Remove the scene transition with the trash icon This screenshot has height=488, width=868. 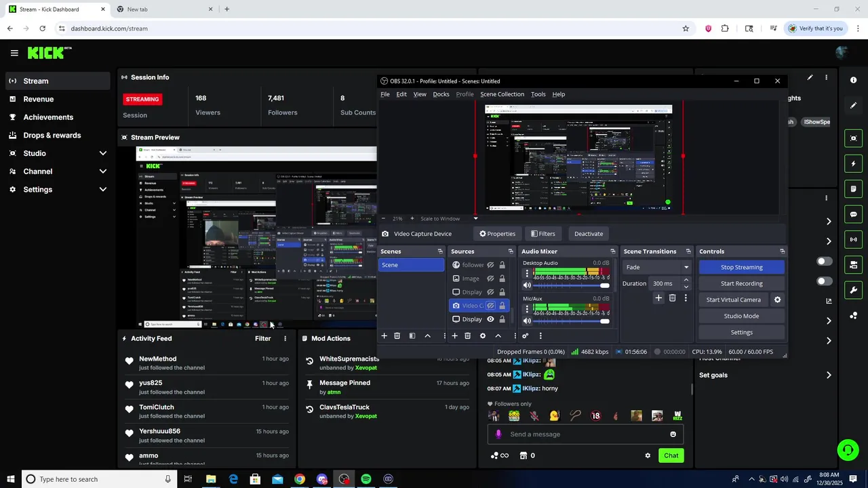click(x=672, y=298)
